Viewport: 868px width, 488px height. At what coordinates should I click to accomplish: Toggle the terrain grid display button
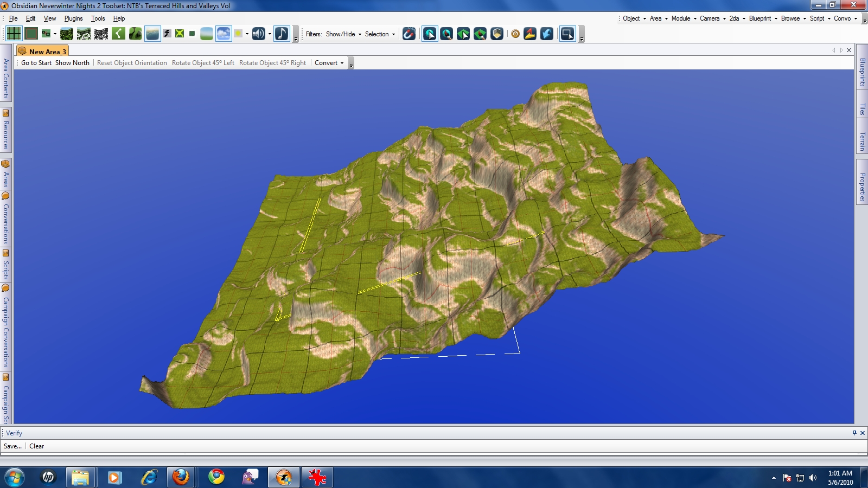click(14, 34)
